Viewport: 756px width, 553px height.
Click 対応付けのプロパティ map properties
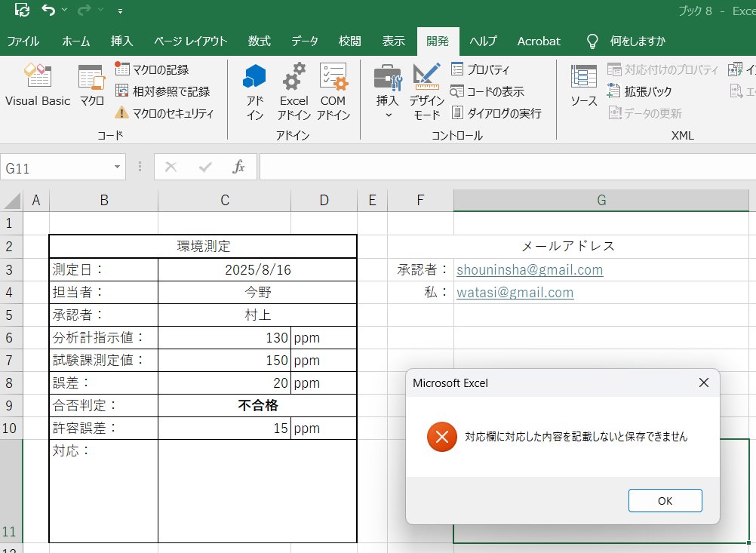pyautogui.click(x=662, y=69)
